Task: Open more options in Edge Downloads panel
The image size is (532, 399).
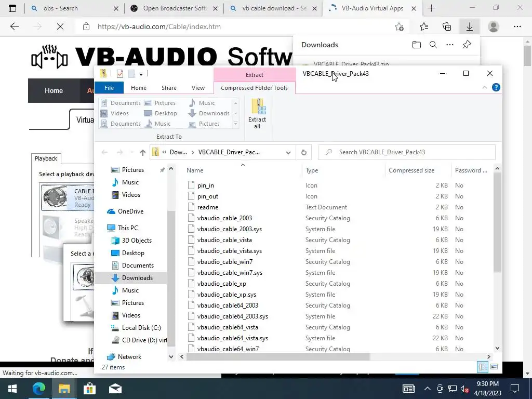Action: (450, 45)
